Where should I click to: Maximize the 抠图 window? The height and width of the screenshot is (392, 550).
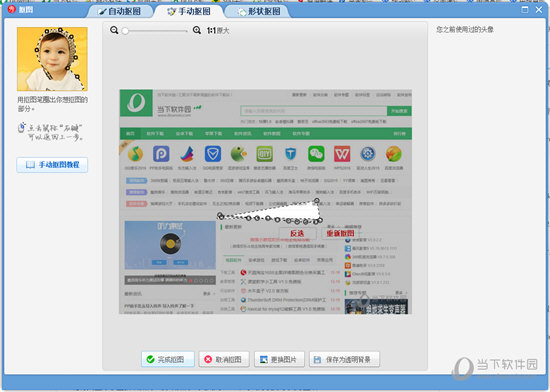coord(525,10)
